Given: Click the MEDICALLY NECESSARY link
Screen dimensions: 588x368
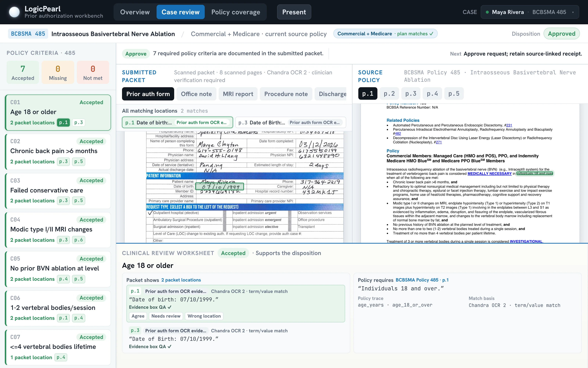Looking at the screenshot, I should 489,174.
